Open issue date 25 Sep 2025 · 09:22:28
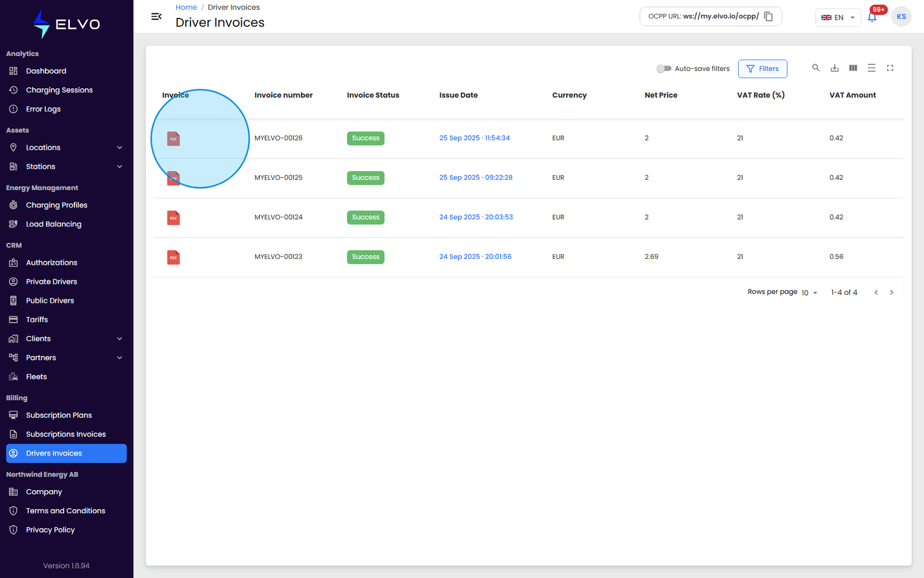This screenshot has height=578, width=924. [x=476, y=177]
